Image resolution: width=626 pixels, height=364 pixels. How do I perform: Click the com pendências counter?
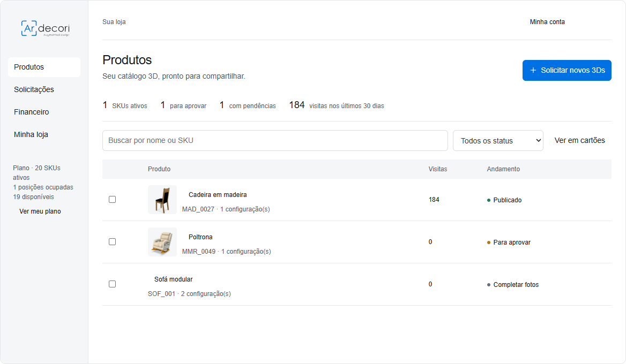point(248,105)
